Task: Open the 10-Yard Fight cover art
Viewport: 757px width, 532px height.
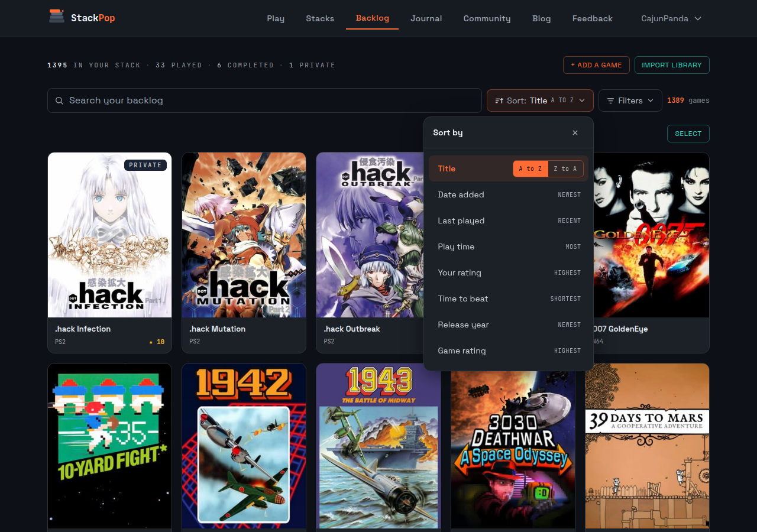Action: [109, 446]
